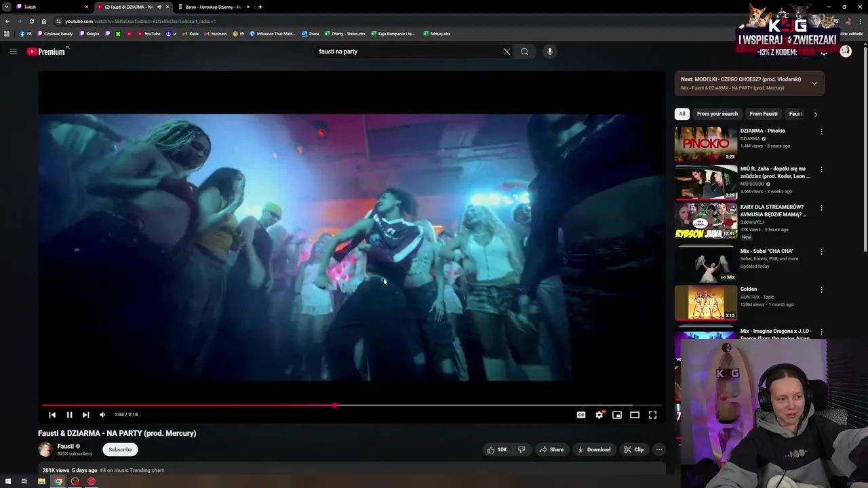The image size is (868, 488).
Task: Open the Fausti channel name link
Action: 66,446
